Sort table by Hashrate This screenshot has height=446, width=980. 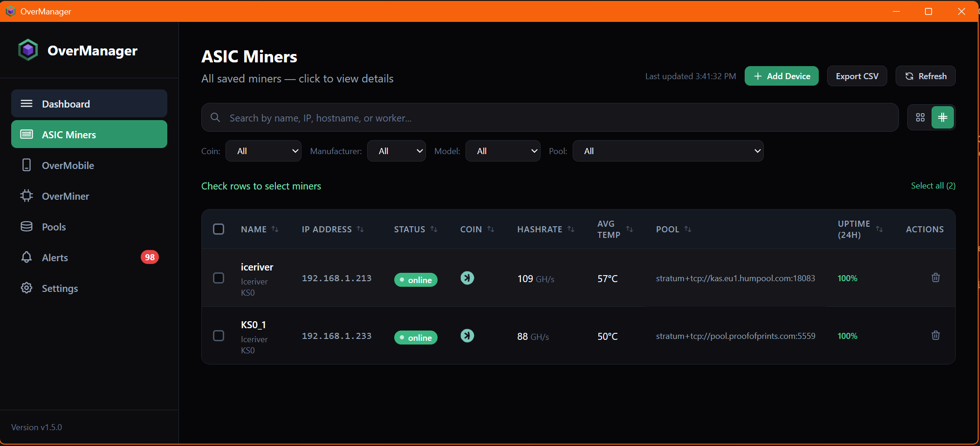click(546, 229)
